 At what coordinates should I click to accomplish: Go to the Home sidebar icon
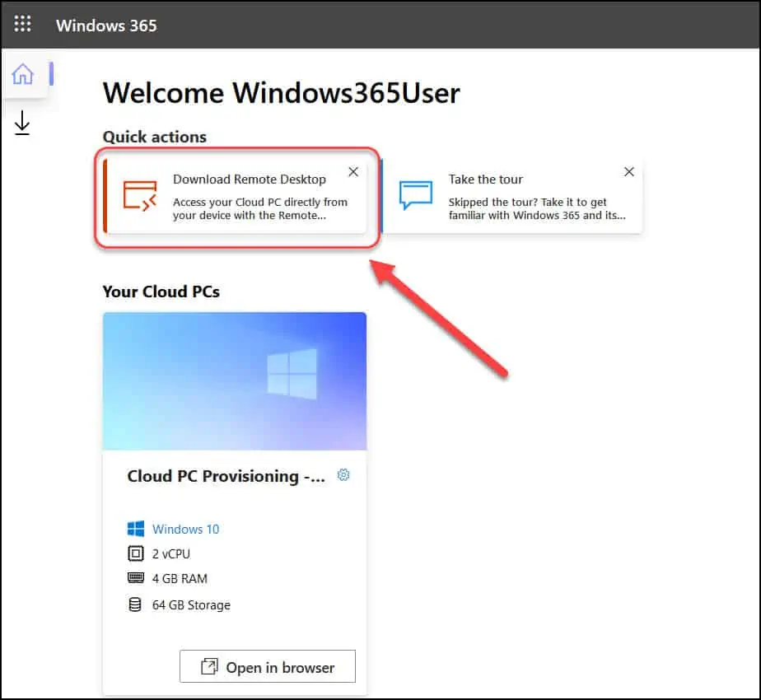point(23,74)
